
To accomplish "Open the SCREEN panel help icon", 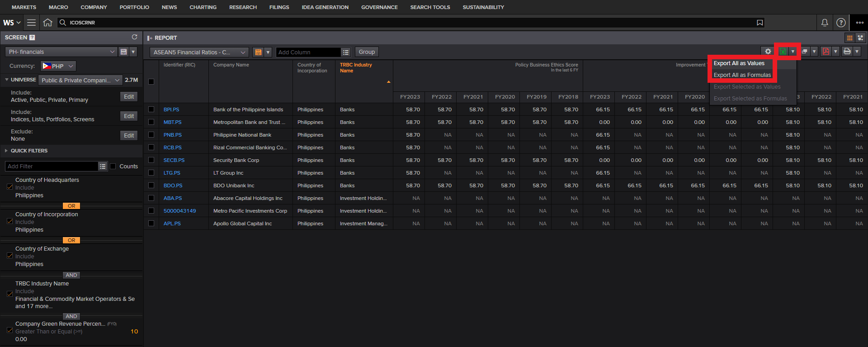I will [32, 38].
